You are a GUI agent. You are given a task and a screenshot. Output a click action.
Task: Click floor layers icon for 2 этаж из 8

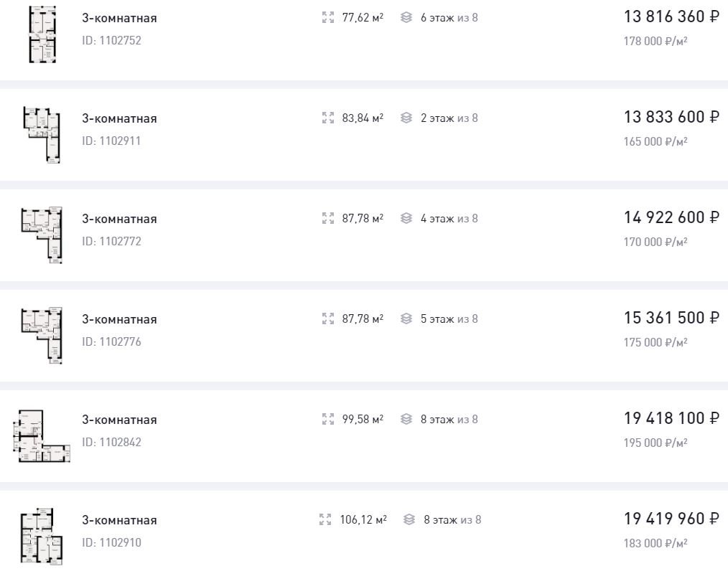pos(406,118)
